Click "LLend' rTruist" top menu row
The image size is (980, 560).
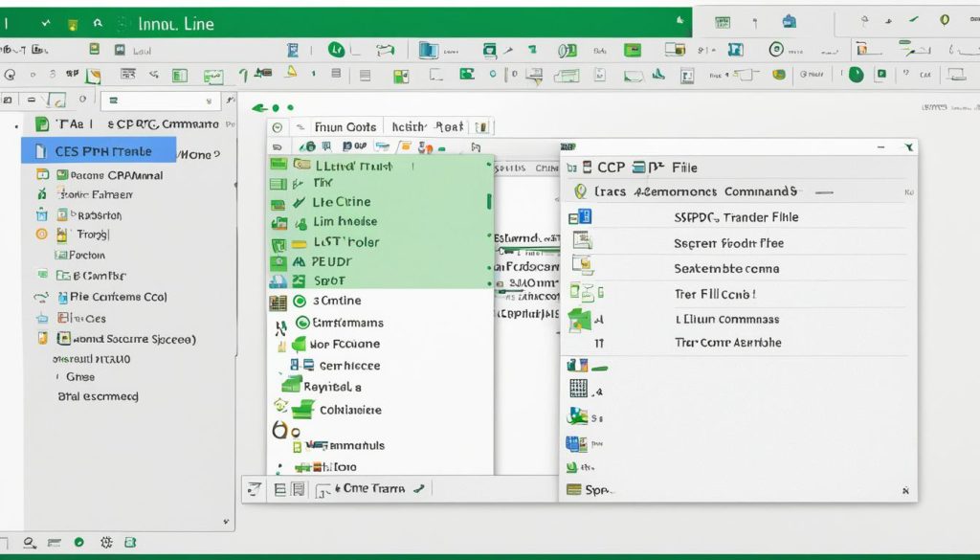tap(354, 167)
